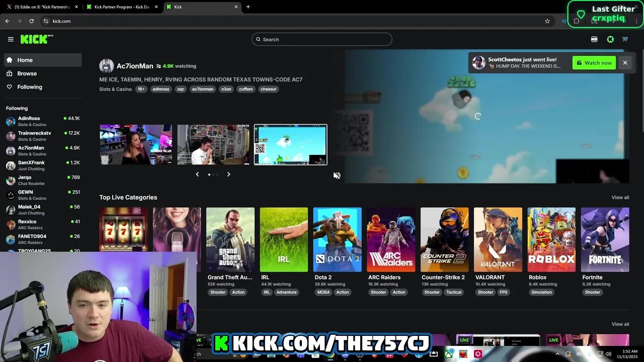Open the Roblox category card

pos(551,240)
